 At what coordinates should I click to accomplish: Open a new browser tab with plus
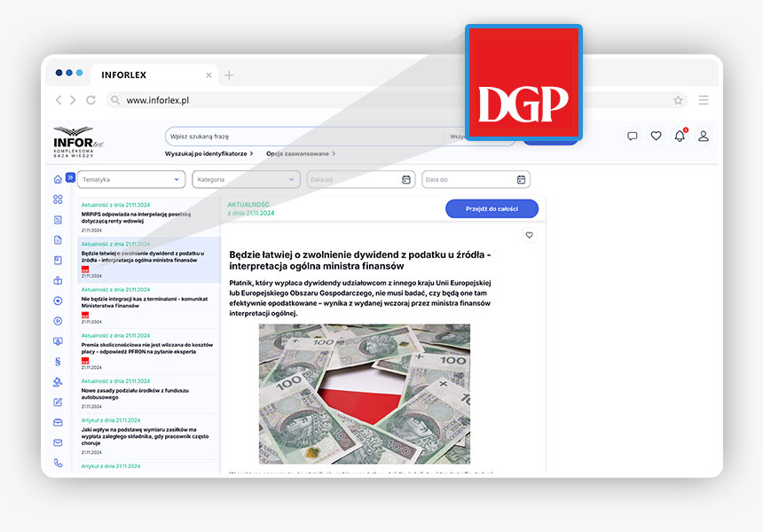click(229, 74)
